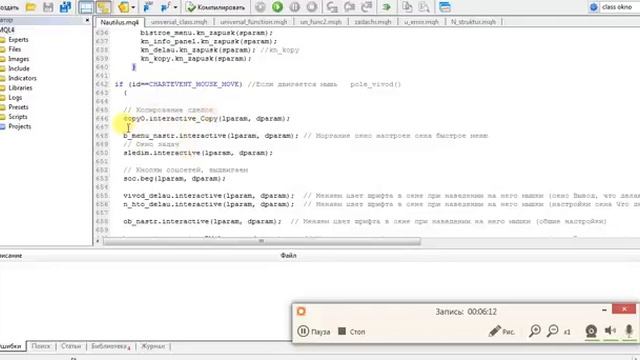Switch to the u_error.mqh tab
Viewport: 640px width, 360px height.
coord(421,22)
